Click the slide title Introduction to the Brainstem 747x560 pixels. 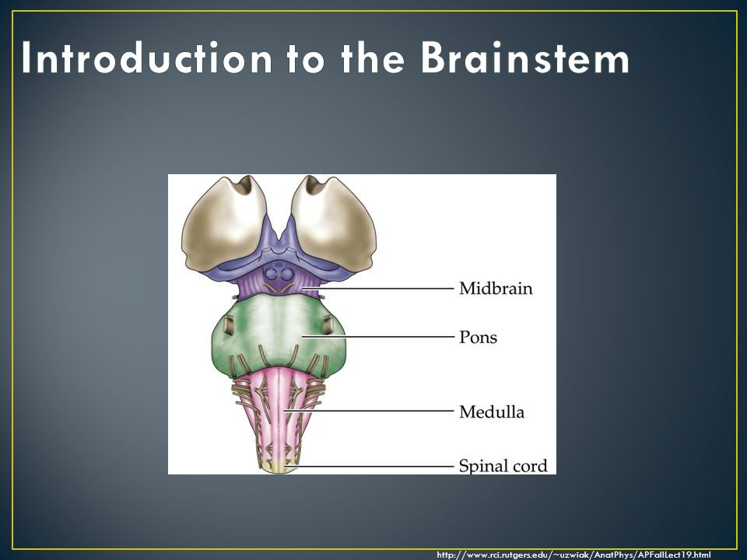click(x=325, y=58)
